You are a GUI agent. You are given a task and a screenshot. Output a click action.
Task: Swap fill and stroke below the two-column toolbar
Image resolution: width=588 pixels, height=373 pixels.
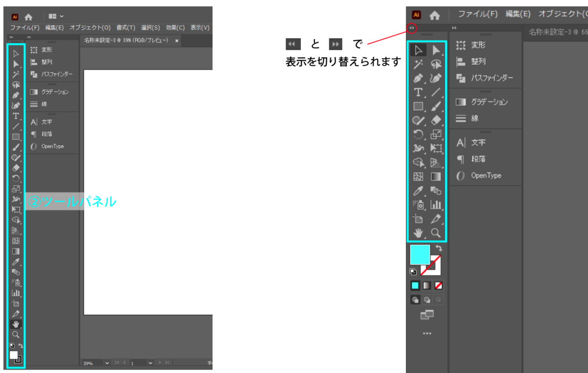point(438,249)
